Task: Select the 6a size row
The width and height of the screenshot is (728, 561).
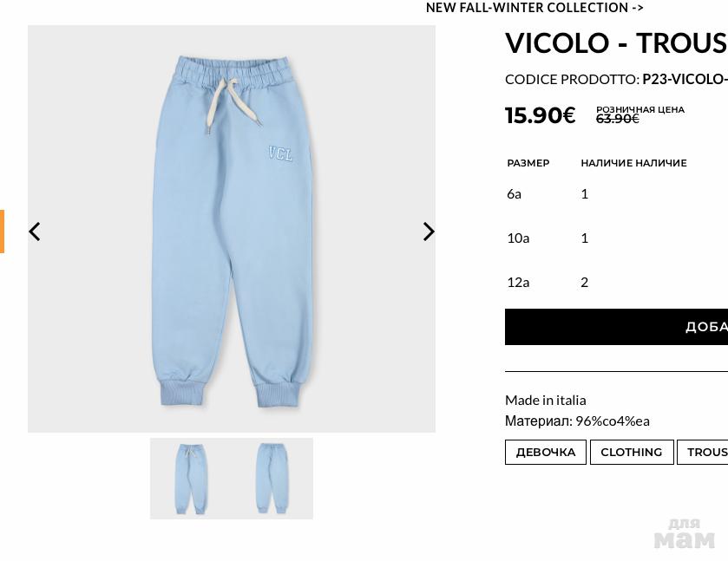Action: tap(617, 194)
